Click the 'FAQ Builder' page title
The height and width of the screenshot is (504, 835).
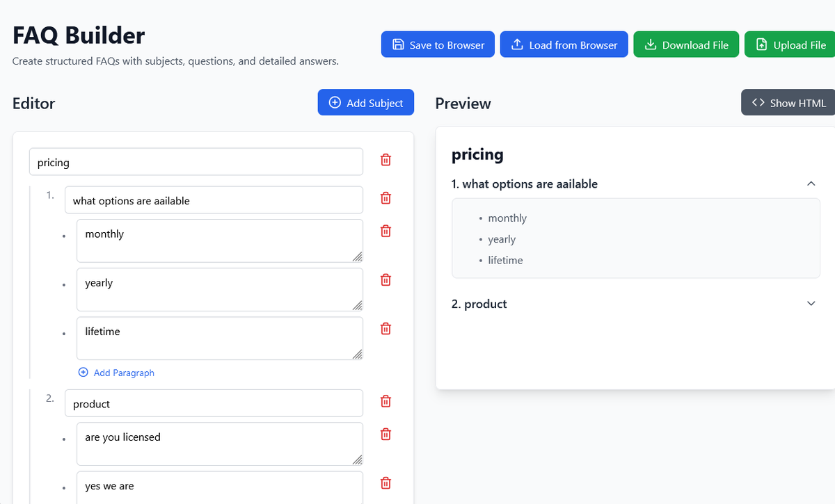click(x=79, y=35)
